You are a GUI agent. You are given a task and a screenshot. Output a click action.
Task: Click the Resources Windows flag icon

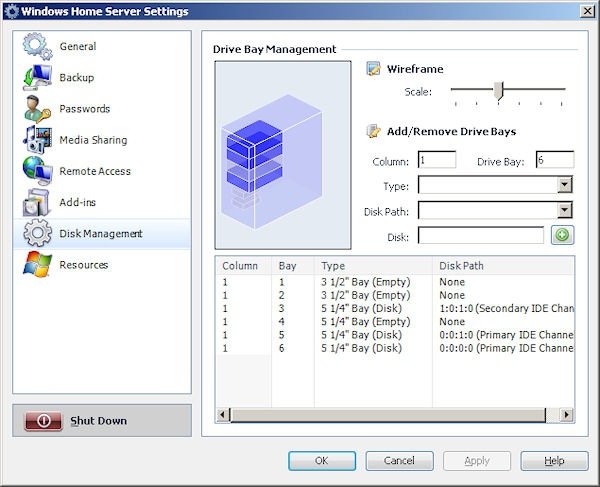(37, 264)
